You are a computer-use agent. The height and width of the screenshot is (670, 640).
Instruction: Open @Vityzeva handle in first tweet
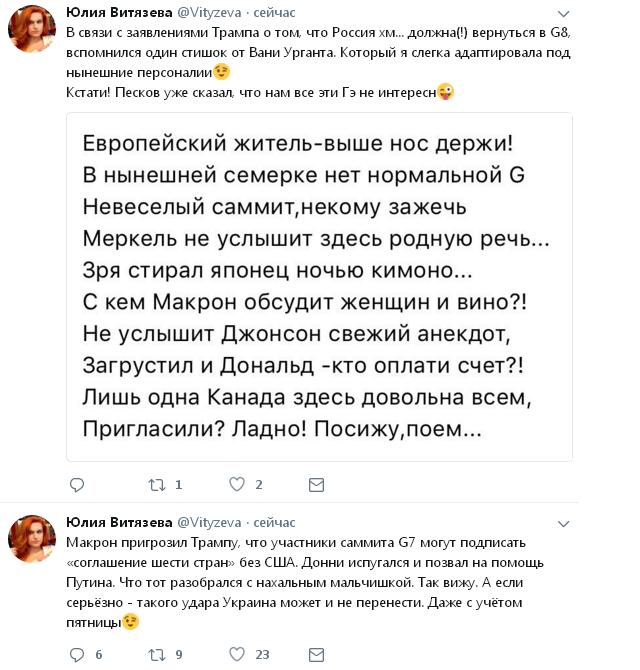[x=209, y=13]
